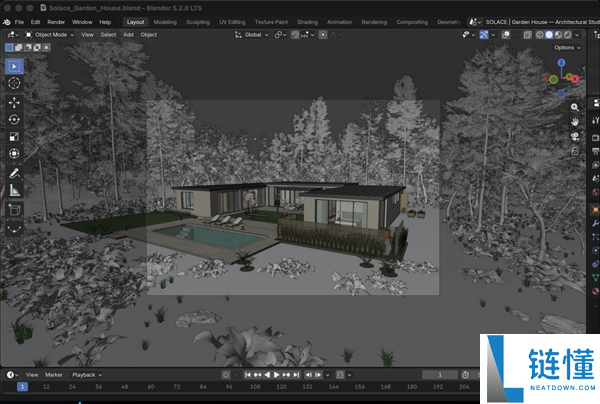Select the Move tool
The image size is (600, 404).
coord(14,103)
